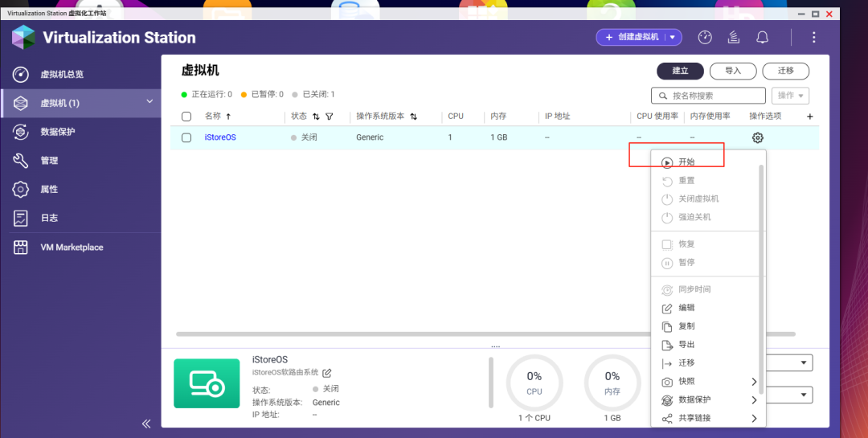Click the 导入 button
Screen dimensions: 868x438
pyautogui.click(x=733, y=71)
